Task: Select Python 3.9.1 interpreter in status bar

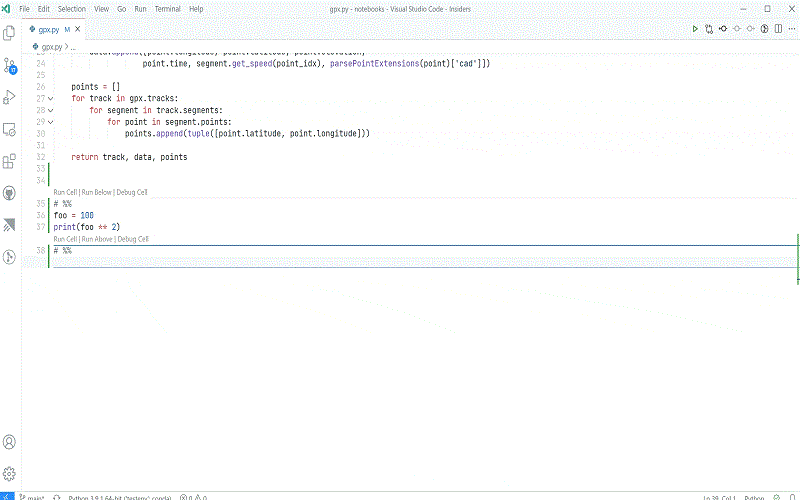Action: 119,497
